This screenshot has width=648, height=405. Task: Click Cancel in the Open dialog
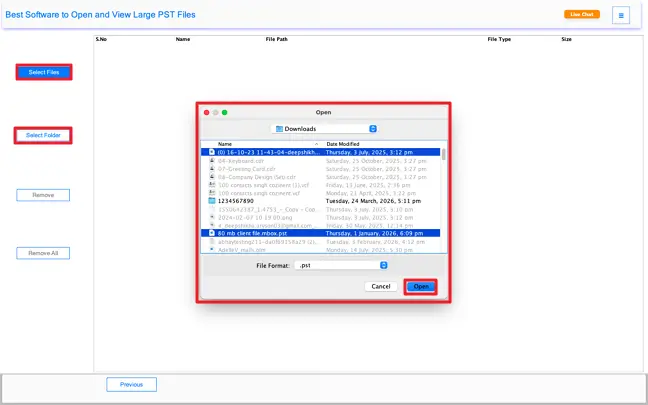380,286
